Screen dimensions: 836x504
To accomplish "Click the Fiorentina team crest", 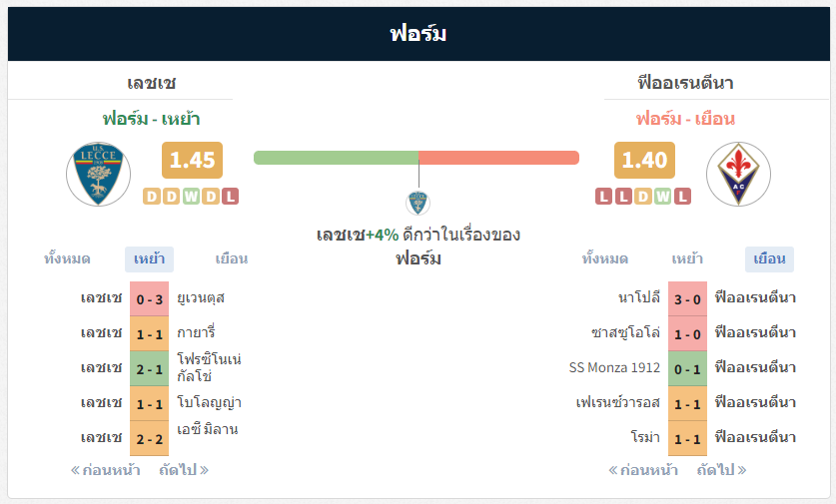I will (738, 174).
